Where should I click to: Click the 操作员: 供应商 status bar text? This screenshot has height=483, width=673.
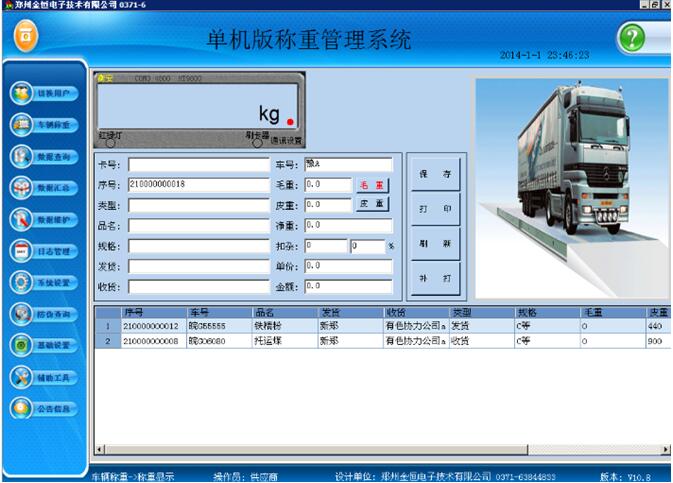click(x=245, y=477)
